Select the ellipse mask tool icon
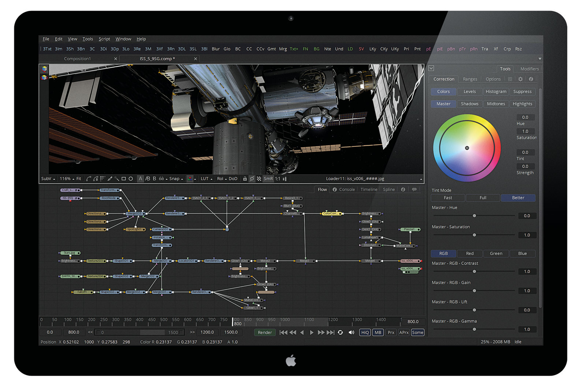This screenshot has height=392, width=586. tap(131, 179)
